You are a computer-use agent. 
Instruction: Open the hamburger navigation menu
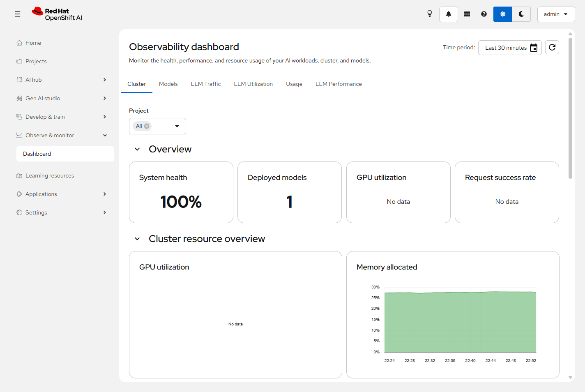(x=18, y=14)
